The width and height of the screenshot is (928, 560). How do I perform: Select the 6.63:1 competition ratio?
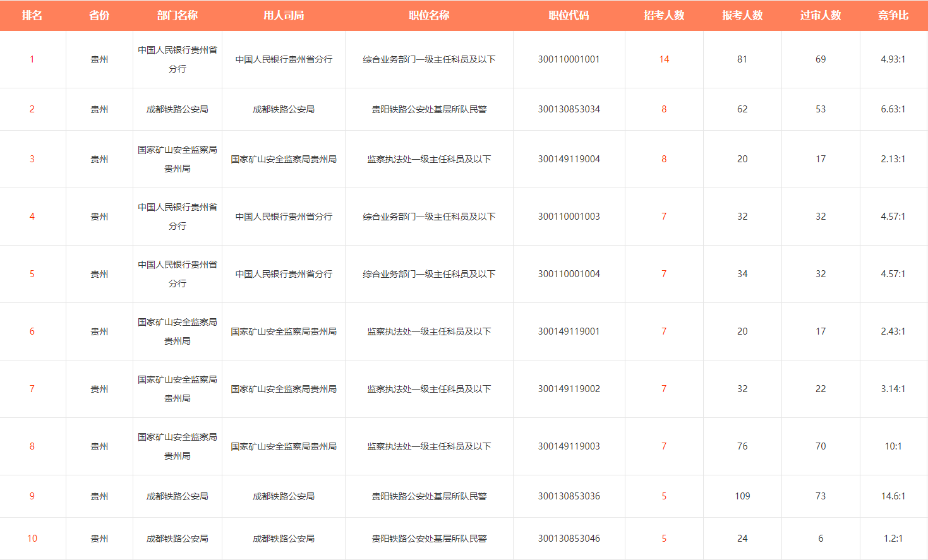point(893,109)
